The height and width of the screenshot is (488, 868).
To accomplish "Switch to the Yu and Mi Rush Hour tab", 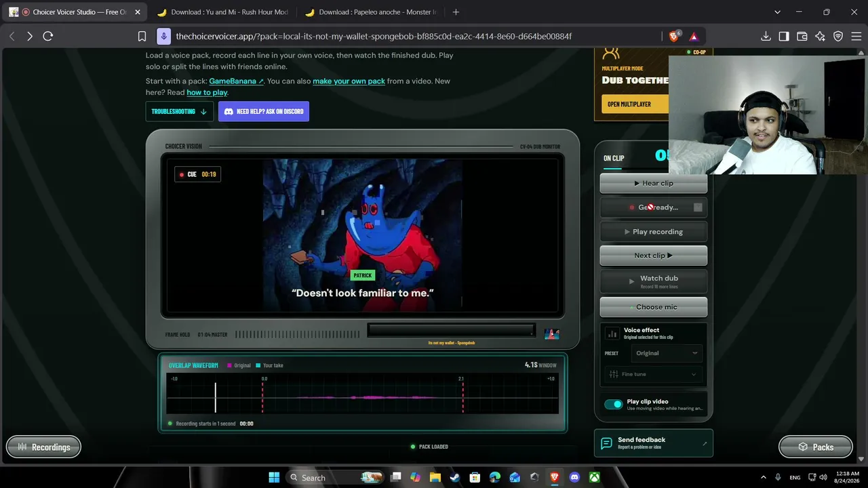I will (x=222, y=12).
